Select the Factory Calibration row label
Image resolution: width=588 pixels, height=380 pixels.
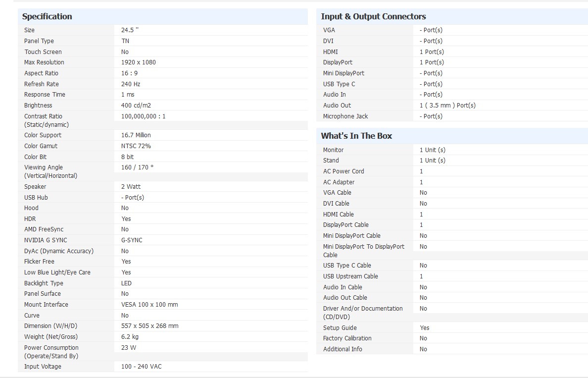347,338
